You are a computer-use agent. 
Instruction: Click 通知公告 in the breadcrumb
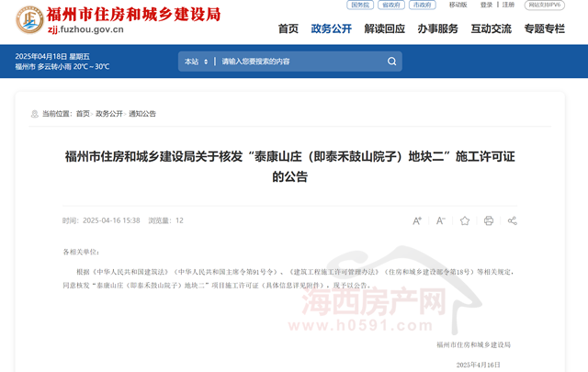tap(142, 114)
